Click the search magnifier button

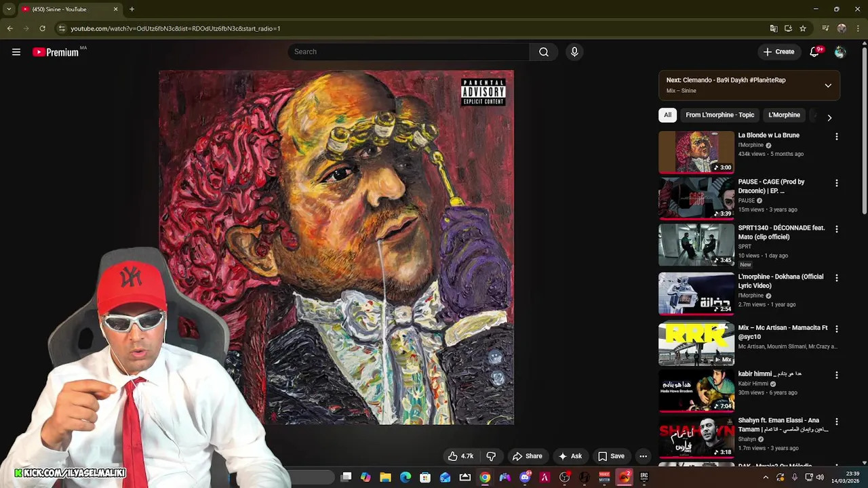[x=544, y=52]
